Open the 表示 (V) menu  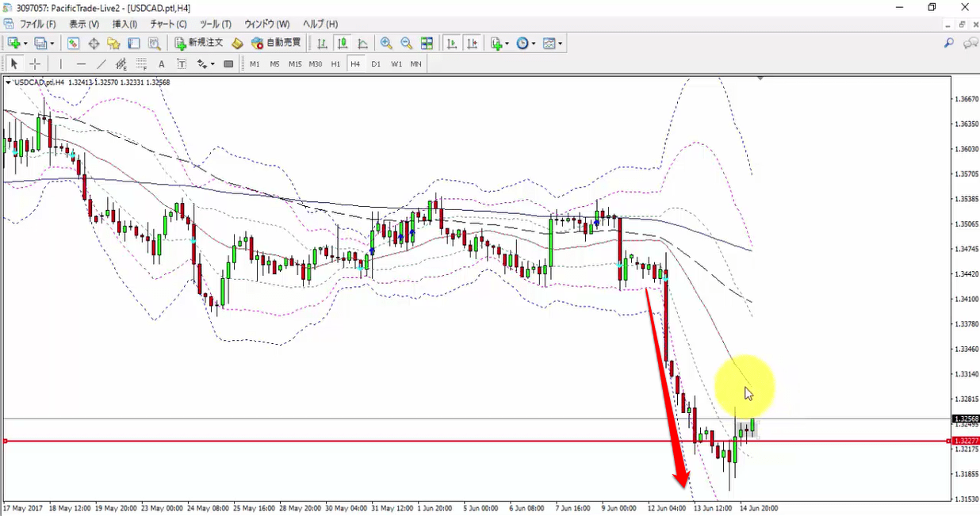coord(84,25)
